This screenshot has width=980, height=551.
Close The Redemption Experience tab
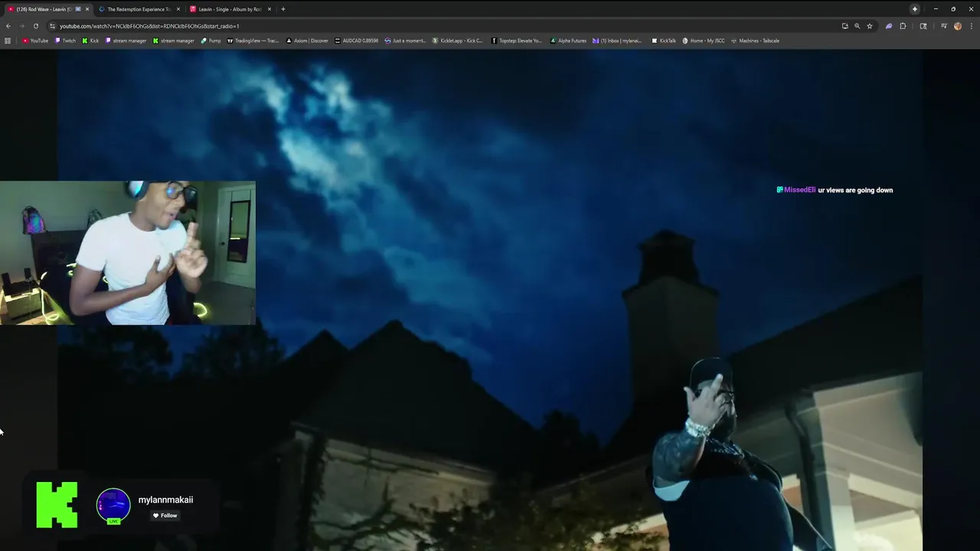pos(178,9)
